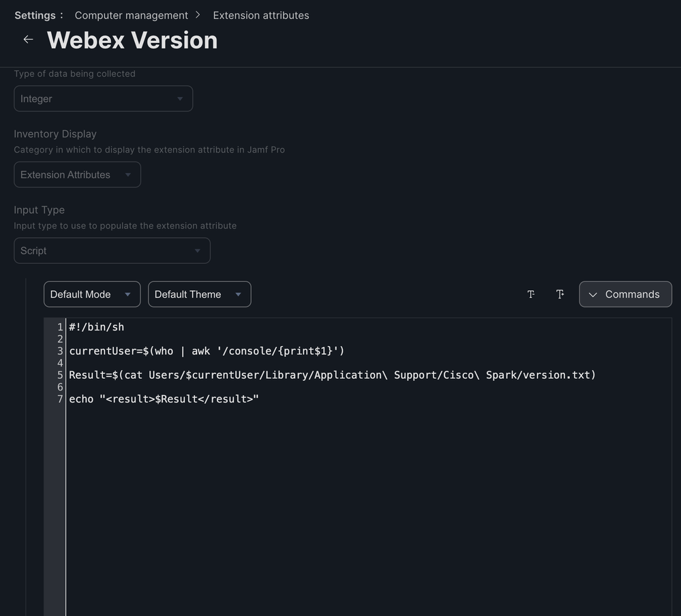
Task: Decrease editor font size icon
Action: [x=531, y=294]
